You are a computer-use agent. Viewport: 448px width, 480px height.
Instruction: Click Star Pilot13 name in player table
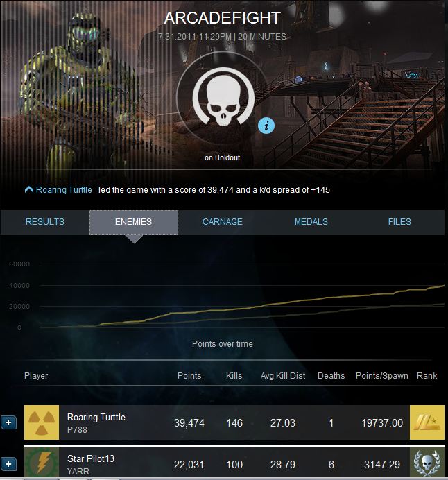tap(91, 458)
